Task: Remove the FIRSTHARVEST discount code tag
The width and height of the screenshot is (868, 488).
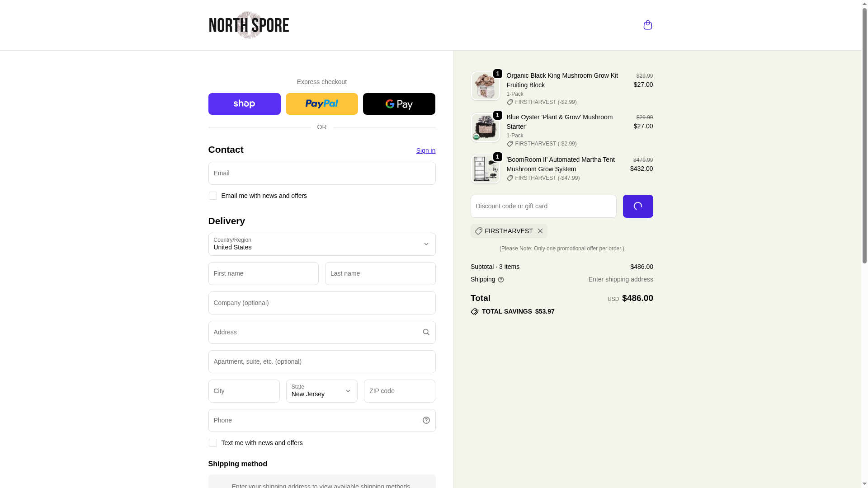Action: point(540,231)
